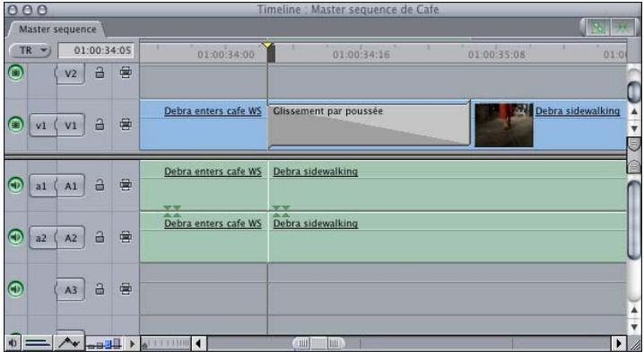Click audio tracks scroll up arrow
The width and height of the screenshot is (644, 352).
[634, 310]
